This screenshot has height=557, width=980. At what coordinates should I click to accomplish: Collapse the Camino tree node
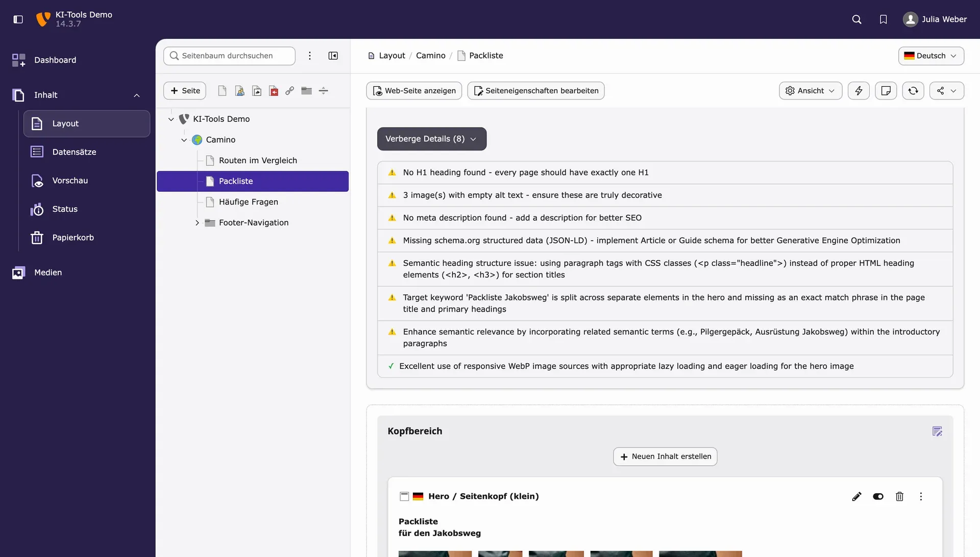[x=184, y=140]
